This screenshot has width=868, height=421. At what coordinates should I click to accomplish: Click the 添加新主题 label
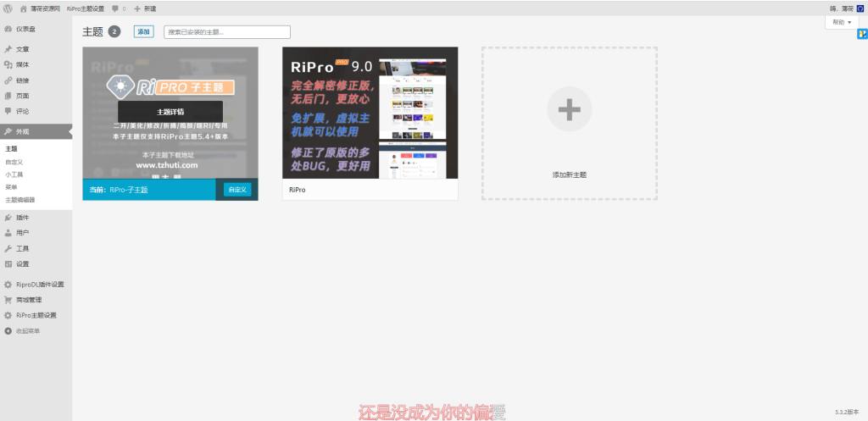[x=569, y=174]
